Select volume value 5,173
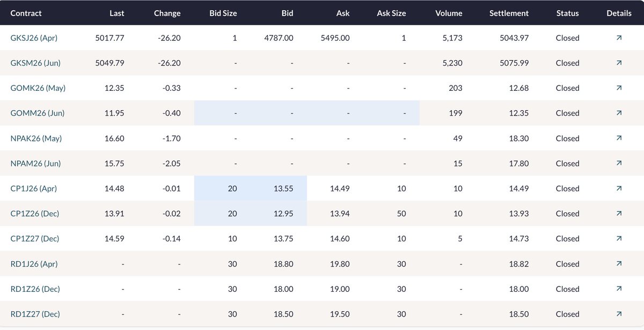The height and width of the screenshot is (330, 644). [x=452, y=38]
